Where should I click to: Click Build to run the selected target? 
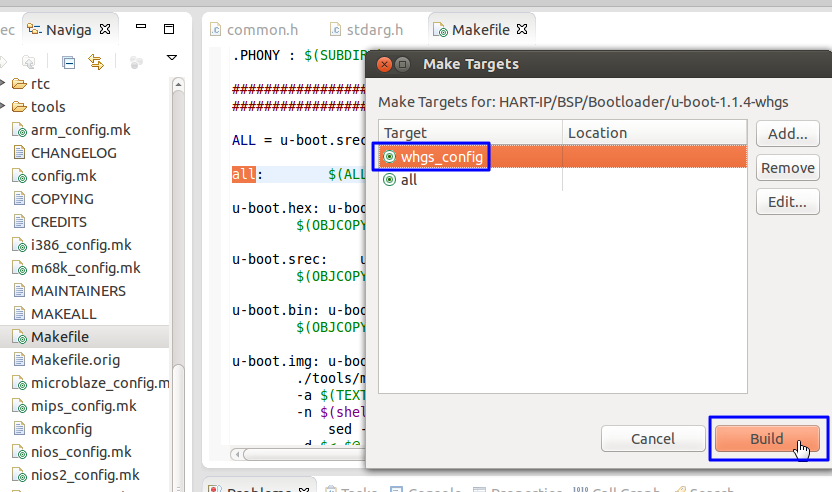(767, 439)
